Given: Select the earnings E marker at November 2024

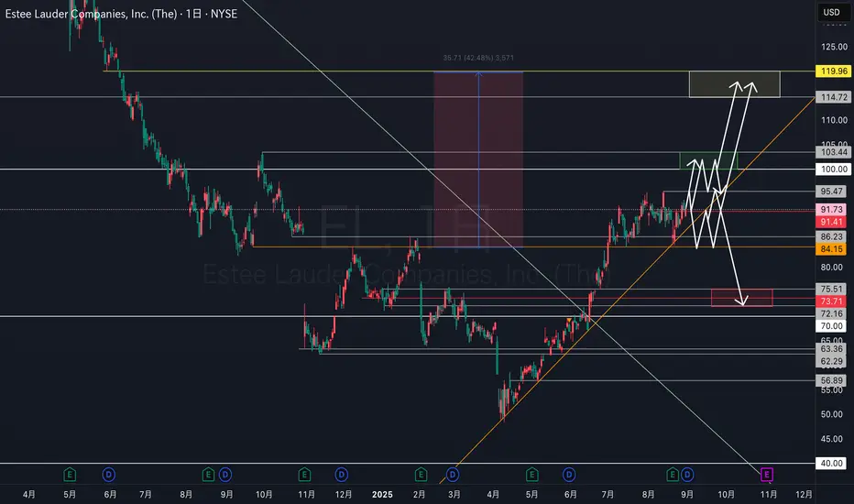Looking at the screenshot, I should [304, 475].
